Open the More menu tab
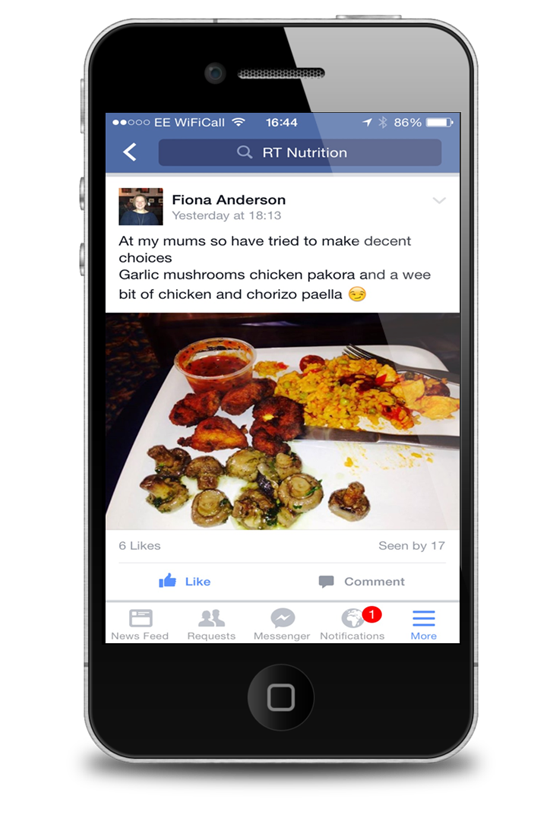The width and height of the screenshot is (550, 825). 424,625
